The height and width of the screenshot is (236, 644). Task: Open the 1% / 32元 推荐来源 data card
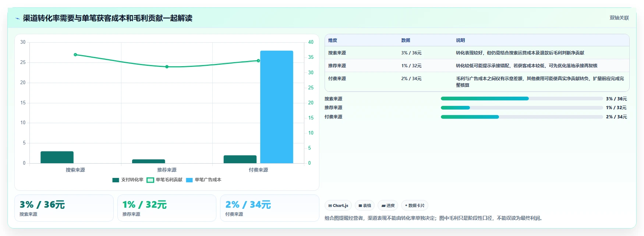(167, 208)
